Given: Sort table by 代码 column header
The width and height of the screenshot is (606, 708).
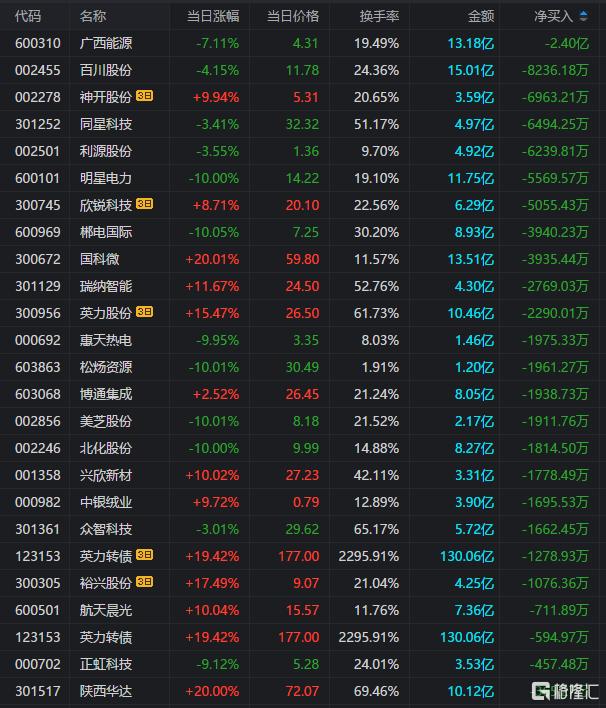Looking at the screenshot, I should pyautogui.click(x=28, y=17).
